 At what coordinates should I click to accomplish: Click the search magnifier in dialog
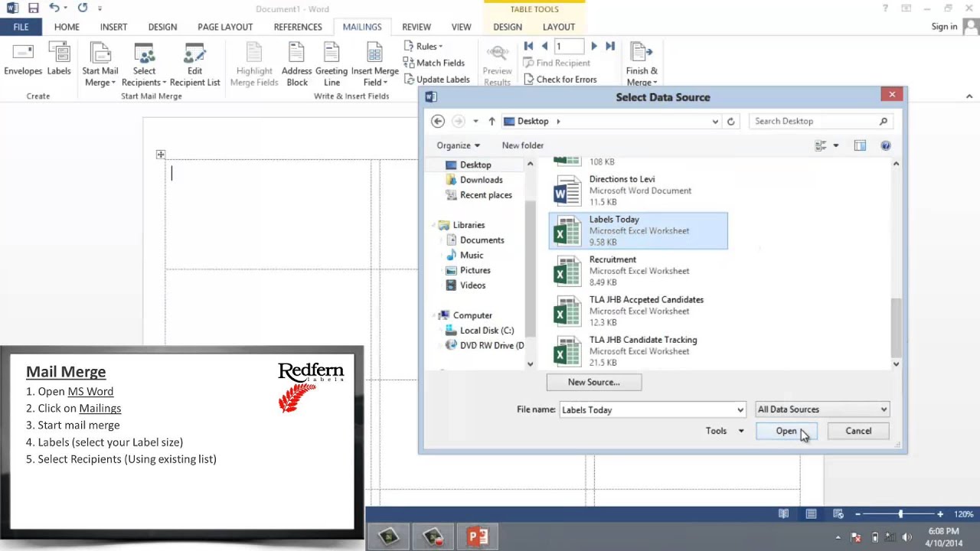(883, 121)
